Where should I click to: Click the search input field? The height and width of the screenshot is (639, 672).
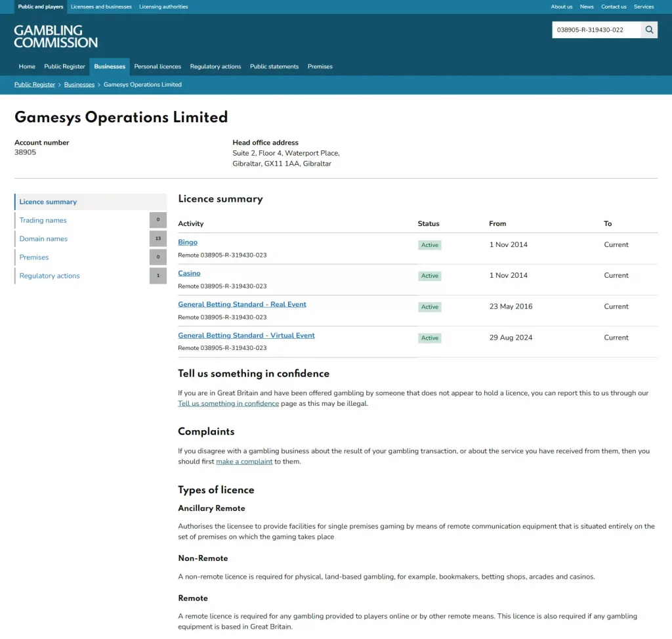click(596, 30)
